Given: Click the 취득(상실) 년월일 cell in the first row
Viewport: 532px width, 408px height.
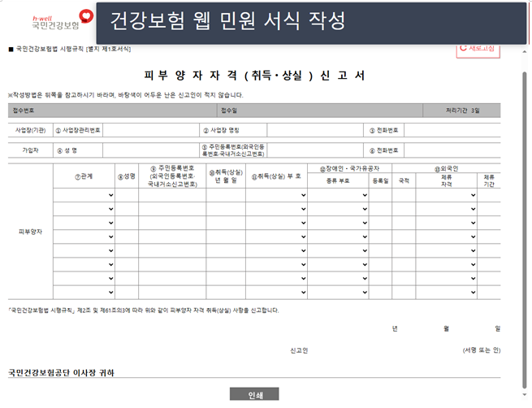Looking at the screenshot, I should (226, 195).
